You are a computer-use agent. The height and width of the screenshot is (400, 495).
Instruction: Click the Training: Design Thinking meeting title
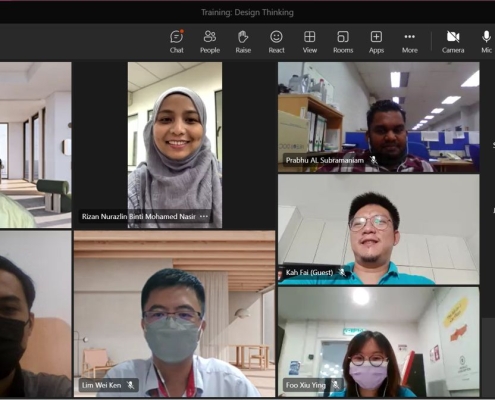tap(247, 12)
